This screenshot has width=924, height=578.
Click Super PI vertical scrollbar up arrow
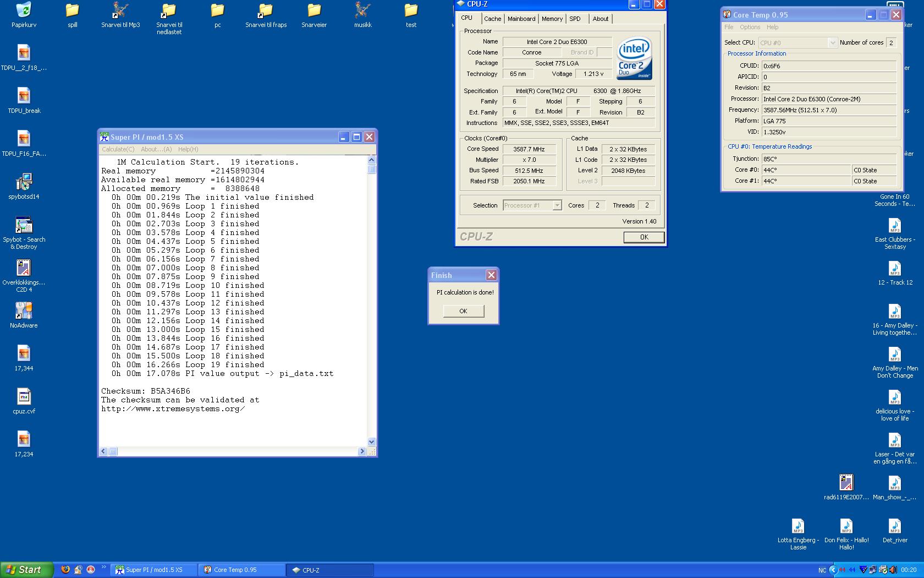coord(371,160)
